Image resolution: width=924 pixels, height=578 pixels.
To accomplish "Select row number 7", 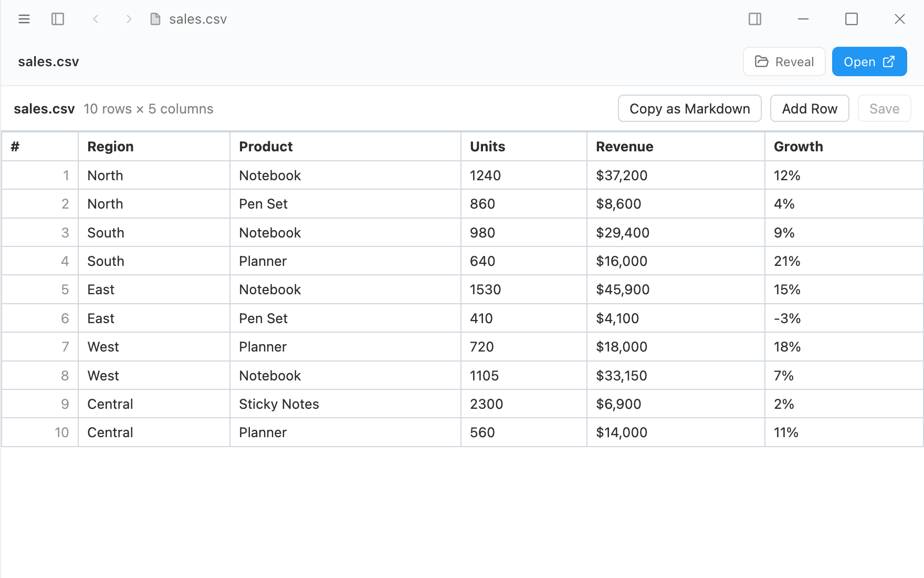I will [40, 347].
